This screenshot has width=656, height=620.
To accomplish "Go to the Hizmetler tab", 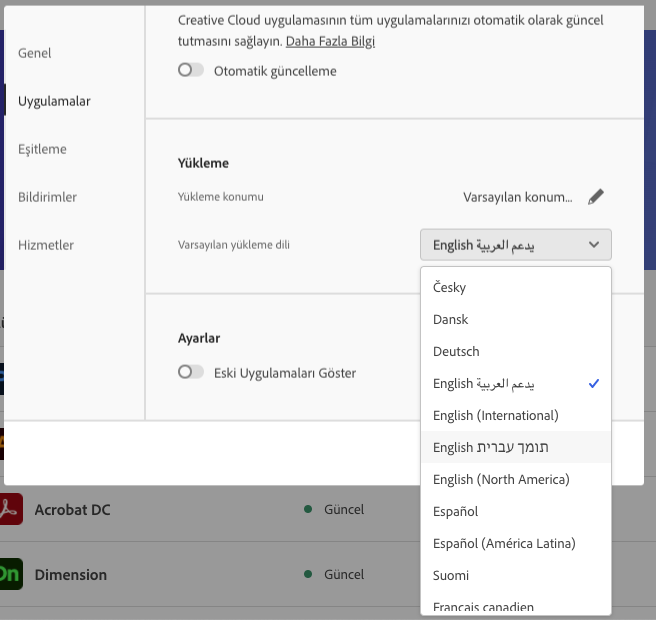I will click(46, 245).
